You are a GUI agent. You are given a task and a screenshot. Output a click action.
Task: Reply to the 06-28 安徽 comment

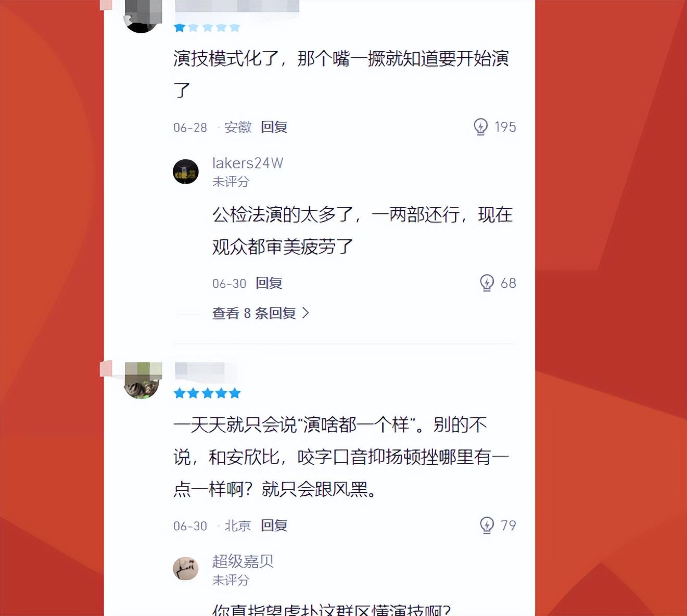point(274,127)
